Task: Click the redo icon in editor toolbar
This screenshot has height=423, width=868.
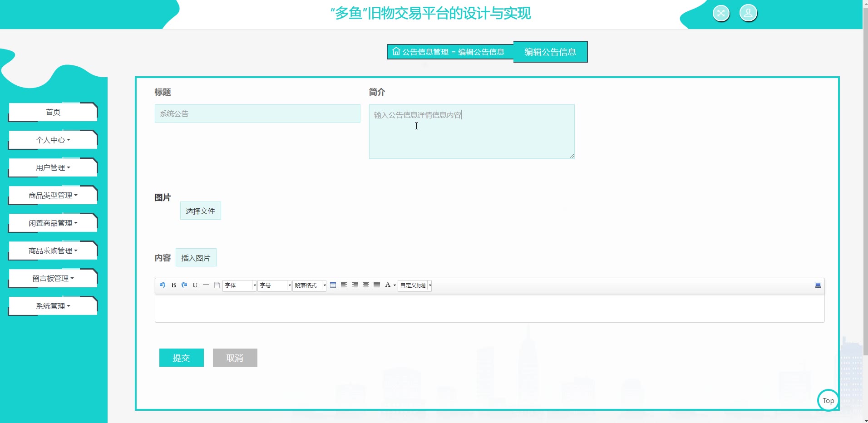Action: tap(184, 285)
